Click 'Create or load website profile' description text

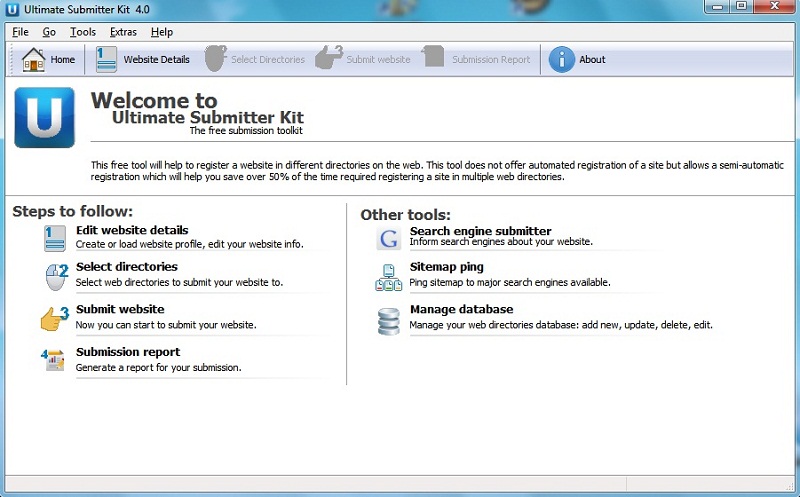[189, 244]
